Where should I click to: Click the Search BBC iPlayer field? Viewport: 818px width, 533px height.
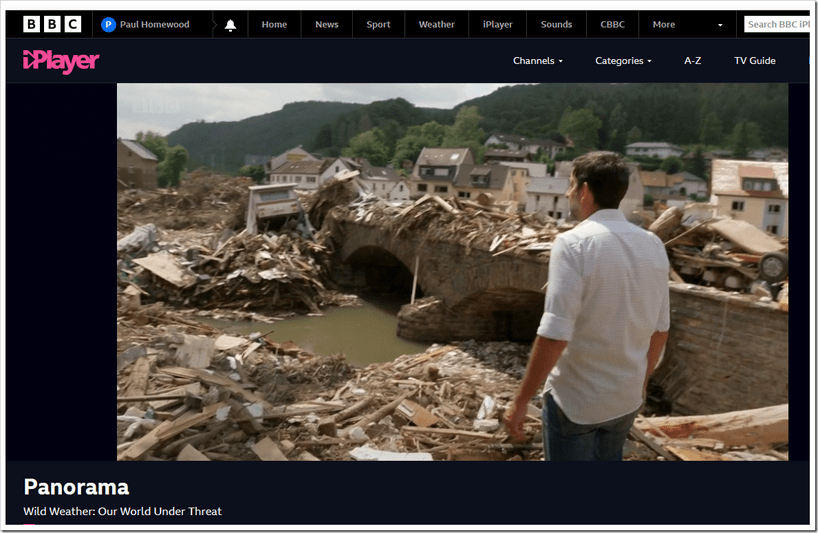[777, 24]
